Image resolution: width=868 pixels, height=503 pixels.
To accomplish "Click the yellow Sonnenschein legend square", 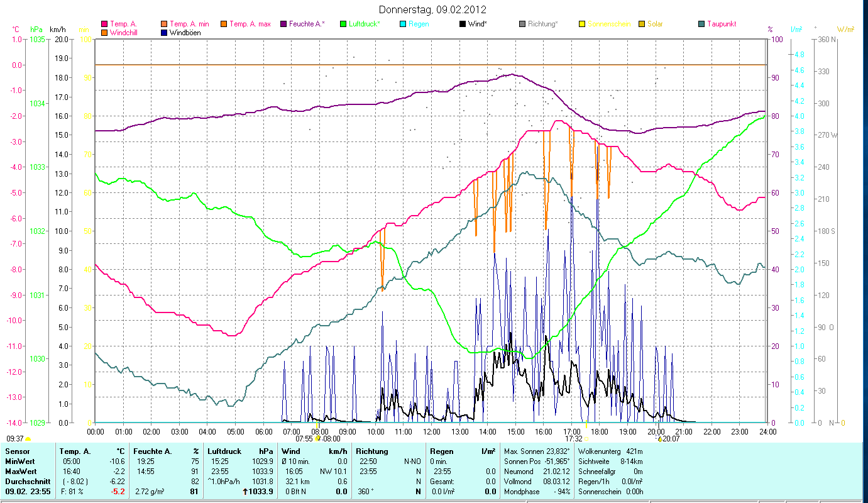I will tap(581, 25).
